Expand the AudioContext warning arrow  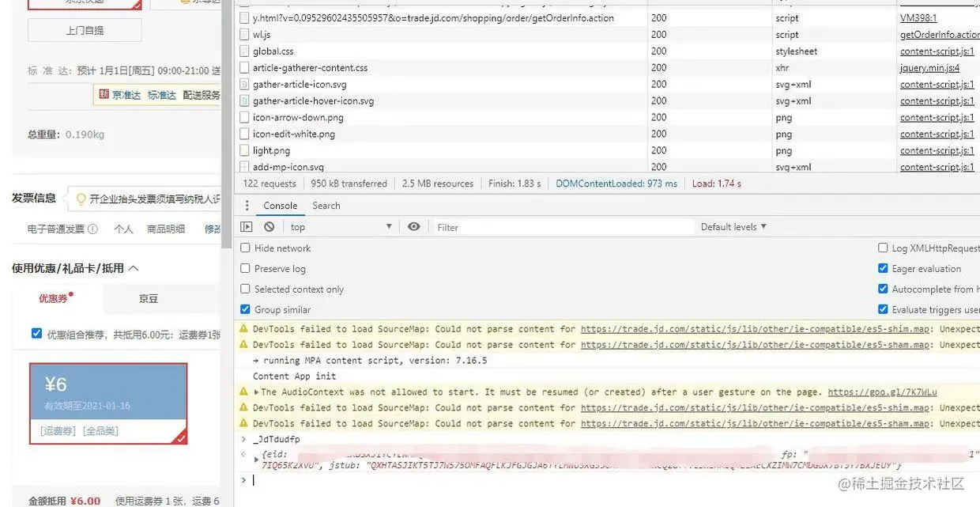pyautogui.click(x=256, y=392)
